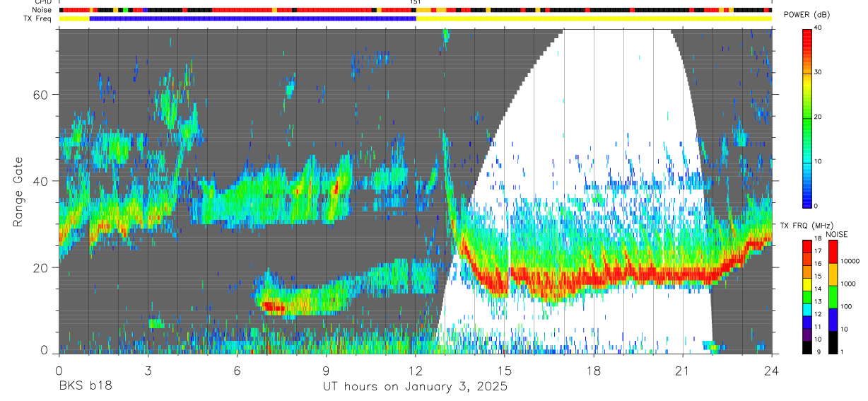
Task: Click the NOISE color bar legend
Action: [x=833, y=296]
